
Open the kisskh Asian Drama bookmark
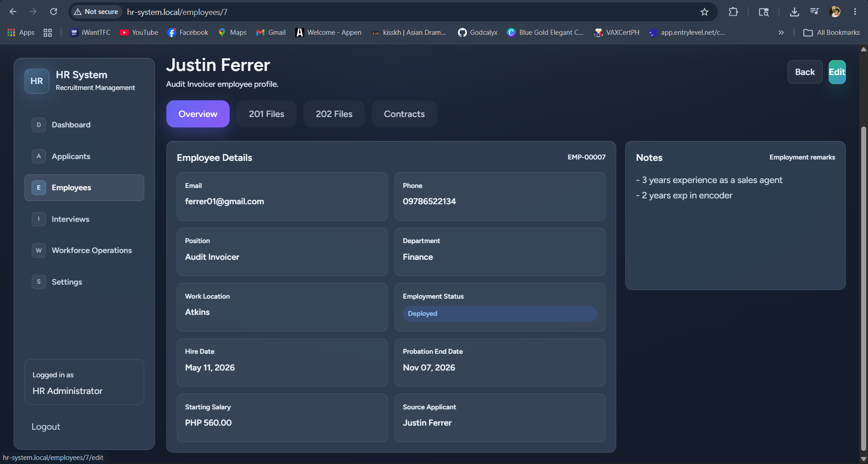[x=409, y=33]
